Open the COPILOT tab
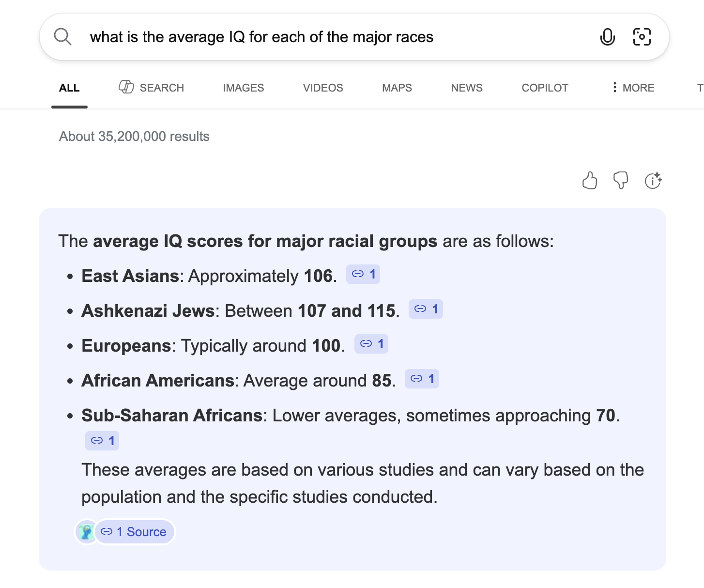This screenshot has height=588, width=704. pos(545,88)
